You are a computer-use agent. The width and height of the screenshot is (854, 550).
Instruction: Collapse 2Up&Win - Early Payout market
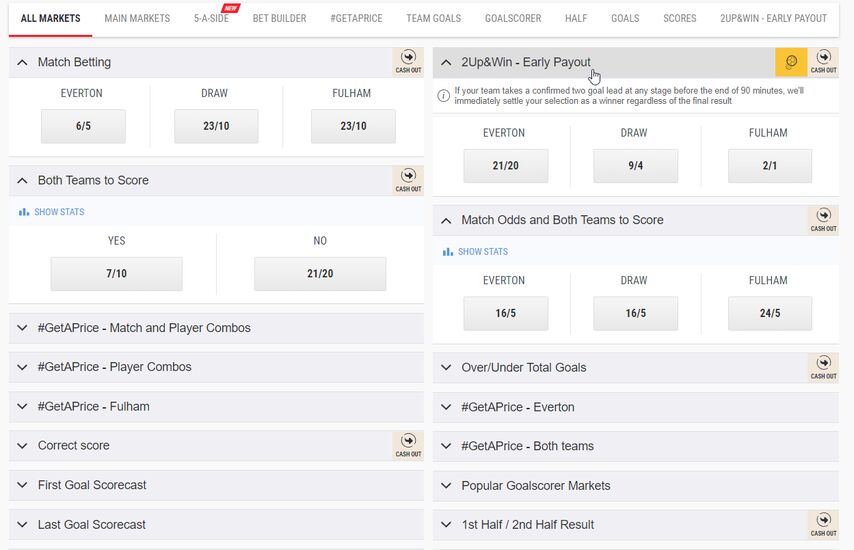(x=446, y=62)
